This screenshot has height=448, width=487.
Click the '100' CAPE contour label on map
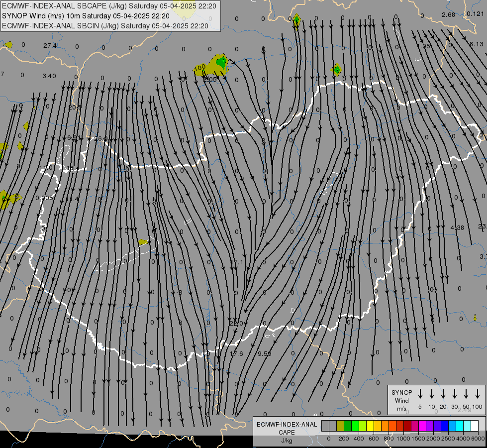coord(199,67)
